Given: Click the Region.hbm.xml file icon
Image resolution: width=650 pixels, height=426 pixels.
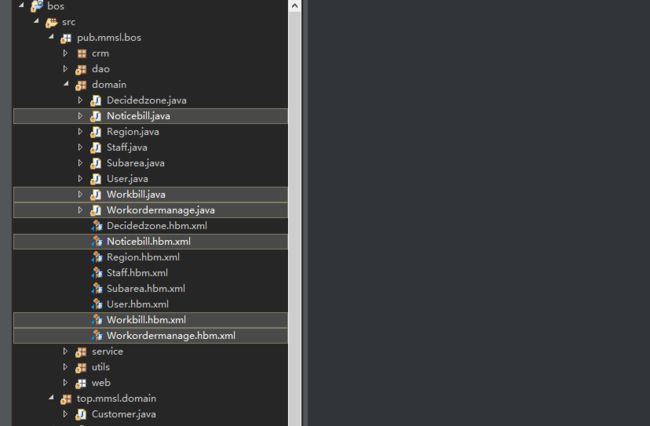Looking at the screenshot, I should [97, 257].
